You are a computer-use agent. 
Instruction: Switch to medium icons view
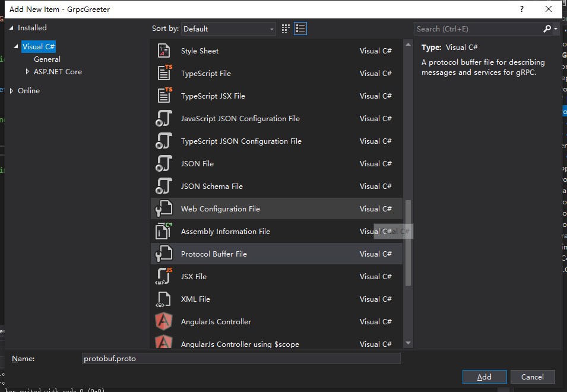click(286, 29)
